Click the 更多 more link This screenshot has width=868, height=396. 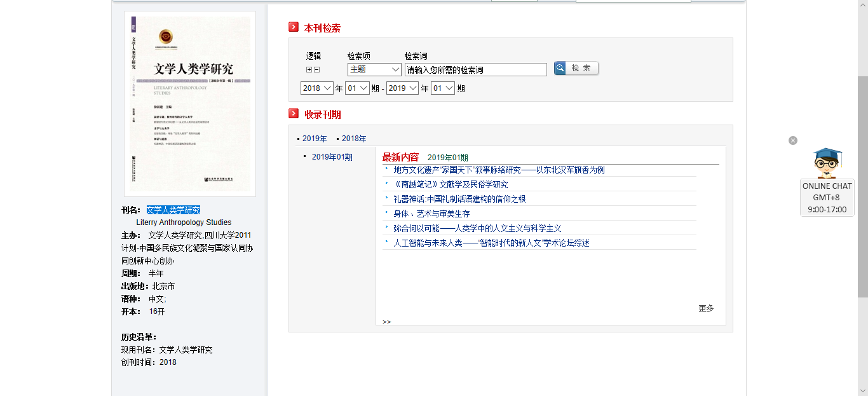pyautogui.click(x=706, y=308)
